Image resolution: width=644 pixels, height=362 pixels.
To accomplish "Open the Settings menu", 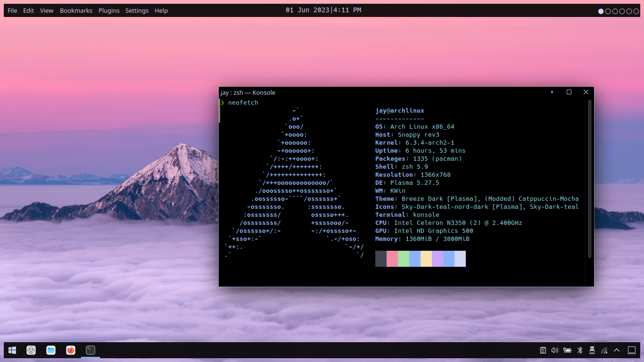I will [x=137, y=10].
